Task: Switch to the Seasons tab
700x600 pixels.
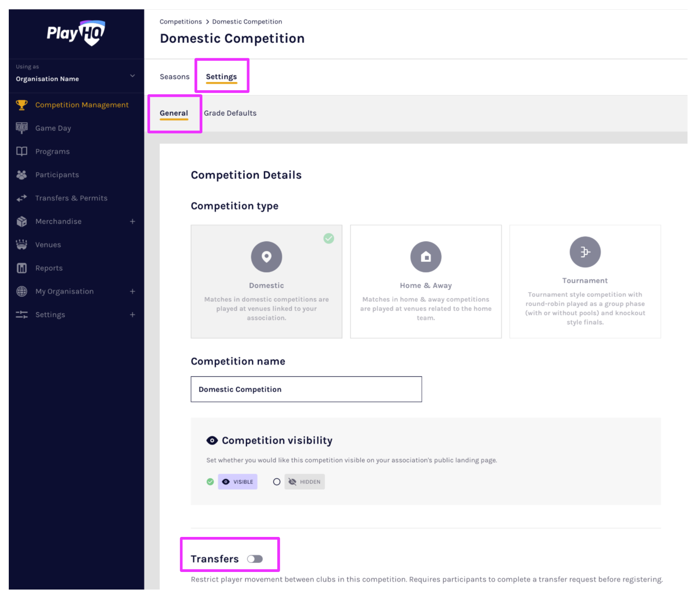Action: (x=174, y=77)
